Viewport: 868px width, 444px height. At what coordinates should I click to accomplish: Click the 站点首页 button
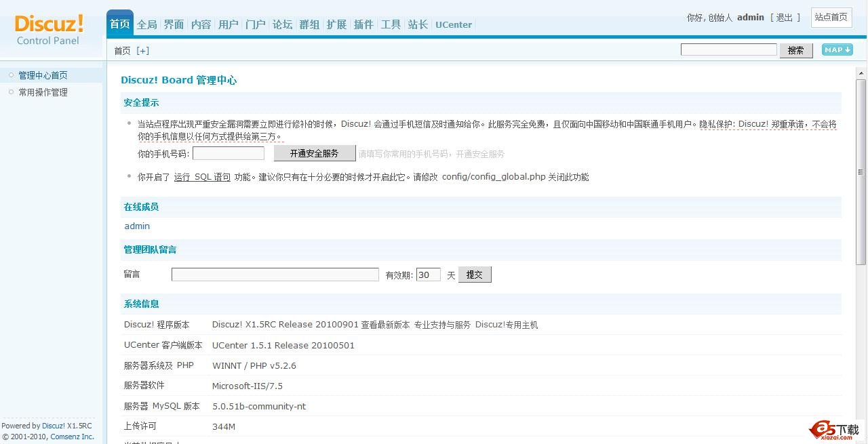831,18
